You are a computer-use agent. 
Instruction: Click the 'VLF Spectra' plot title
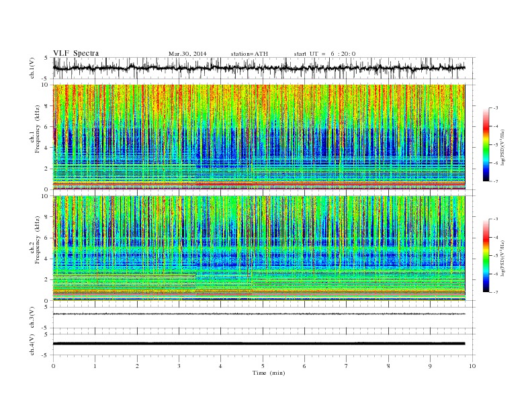click(x=76, y=53)
